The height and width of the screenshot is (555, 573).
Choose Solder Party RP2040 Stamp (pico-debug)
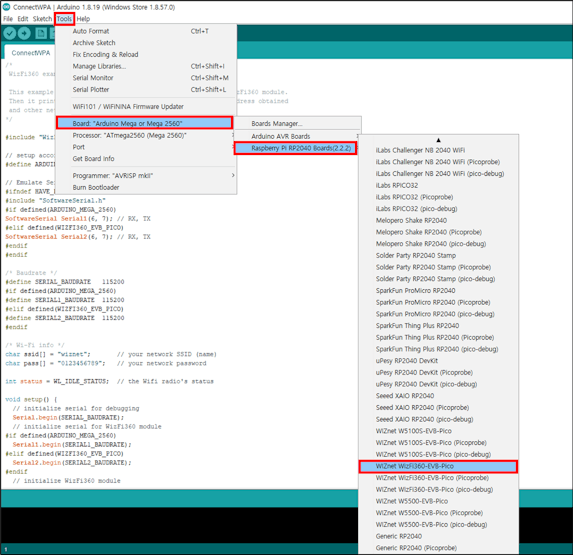[439, 279]
